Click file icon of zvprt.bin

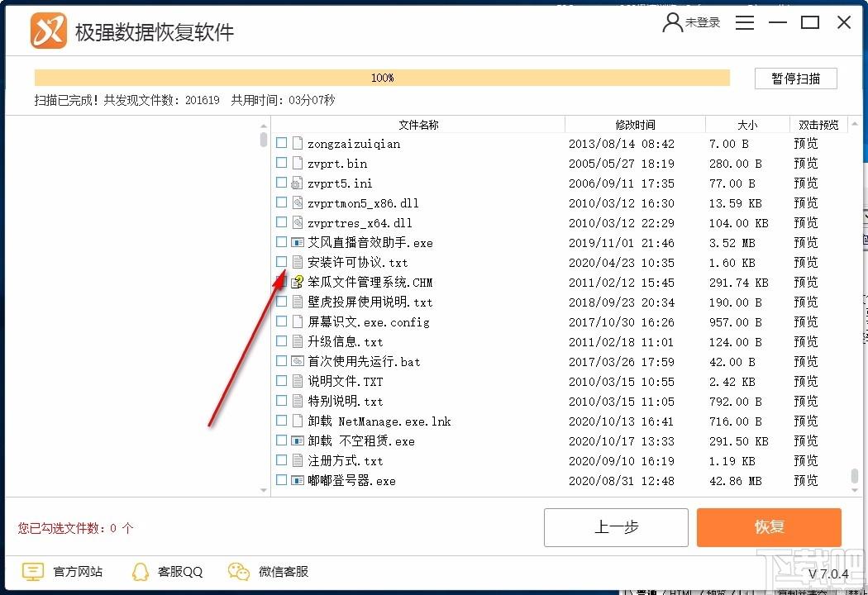point(298,164)
